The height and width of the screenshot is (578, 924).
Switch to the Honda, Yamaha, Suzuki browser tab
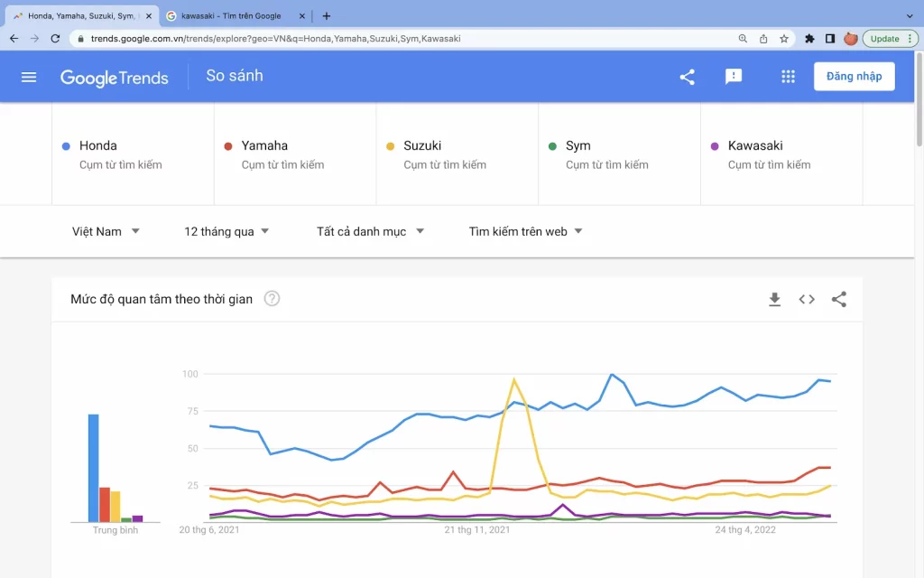(80, 16)
